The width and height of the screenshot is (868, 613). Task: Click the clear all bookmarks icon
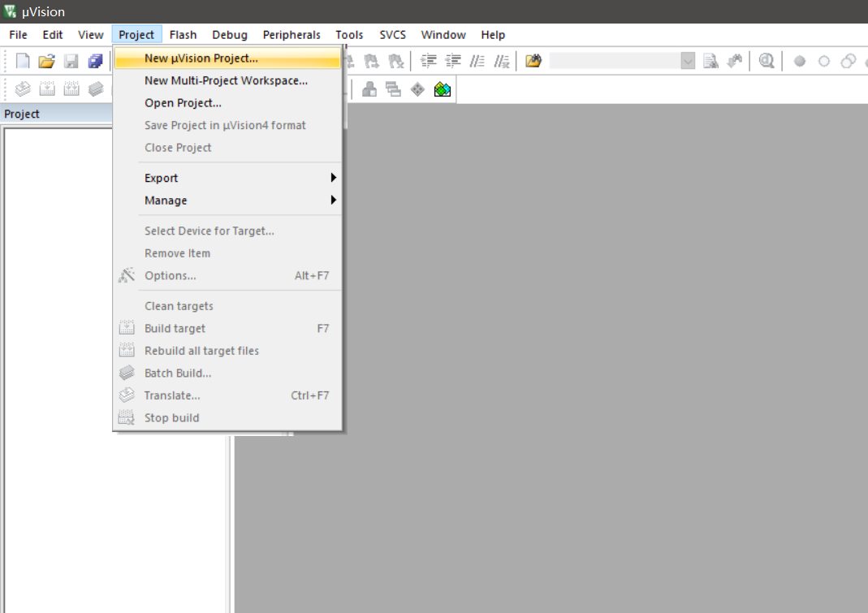pyautogui.click(x=395, y=61)
